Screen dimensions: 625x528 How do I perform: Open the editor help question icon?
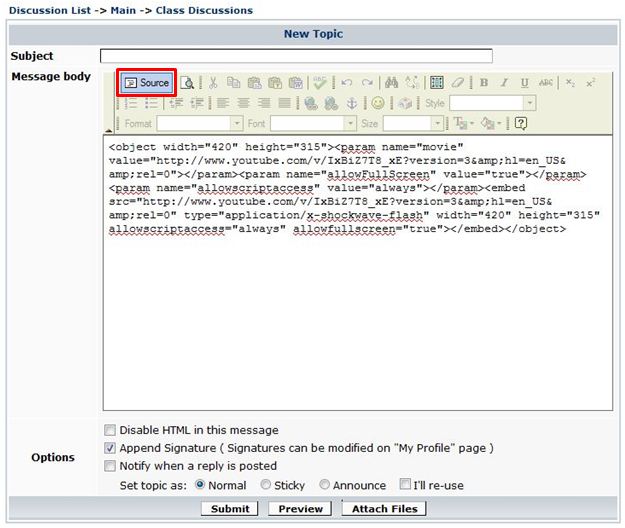(x=521, y=124)
